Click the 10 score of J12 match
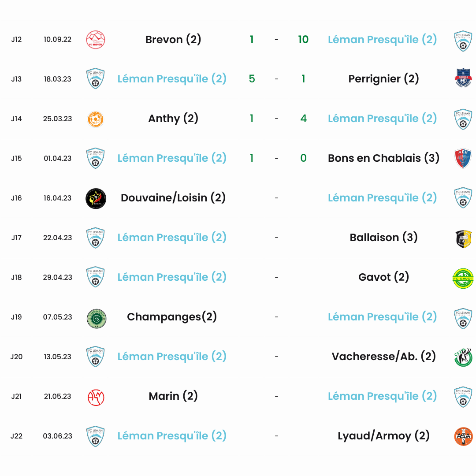Screen dimensions: 476x476 click(303, 40)
